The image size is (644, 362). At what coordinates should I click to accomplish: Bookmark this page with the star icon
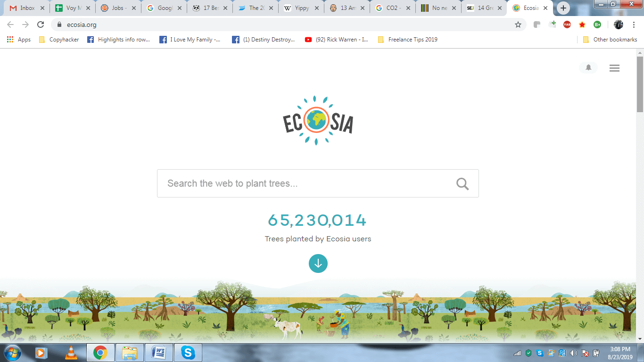point(518,25)
